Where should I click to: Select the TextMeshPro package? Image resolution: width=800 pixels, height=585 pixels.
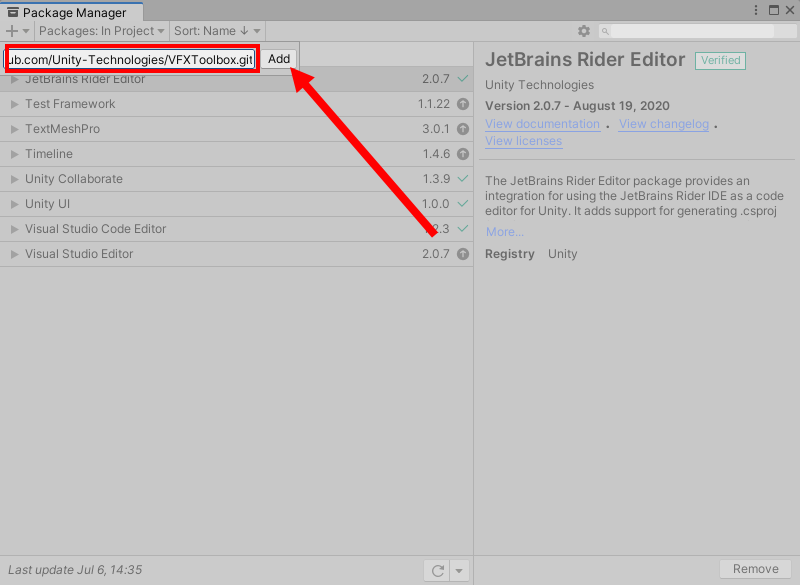coord(236,129)
